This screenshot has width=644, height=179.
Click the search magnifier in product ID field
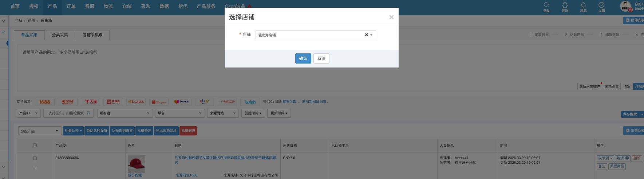click(x=88, y=113)
